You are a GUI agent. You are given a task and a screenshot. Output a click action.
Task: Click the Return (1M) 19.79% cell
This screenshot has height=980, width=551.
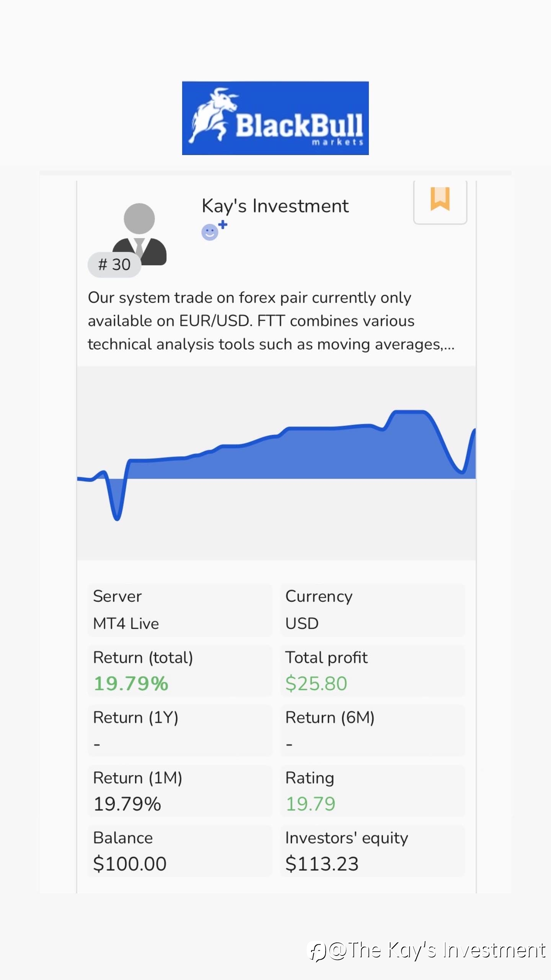point(180,791)
